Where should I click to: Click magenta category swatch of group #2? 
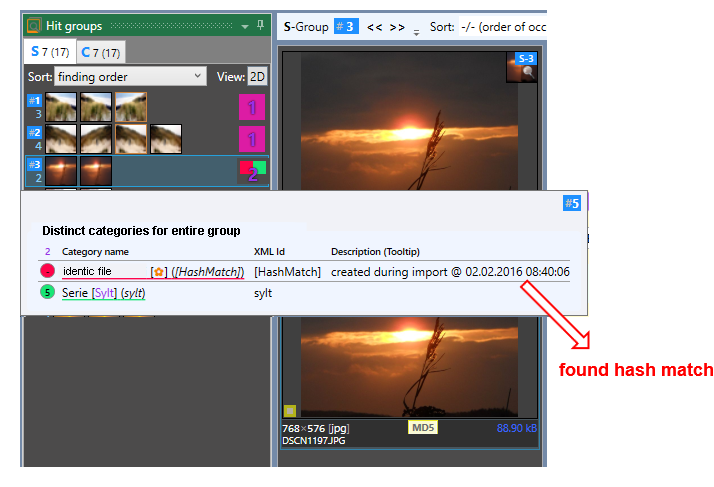[x=252, y=139]
